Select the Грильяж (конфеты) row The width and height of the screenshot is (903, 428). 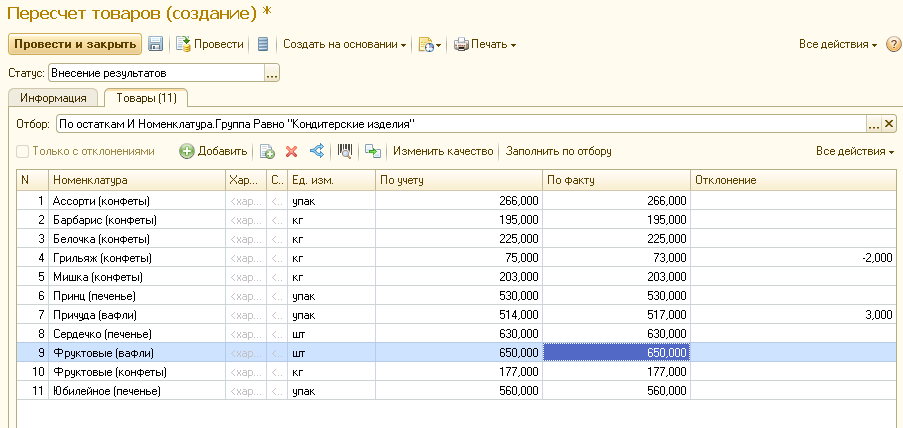[457, 257]
